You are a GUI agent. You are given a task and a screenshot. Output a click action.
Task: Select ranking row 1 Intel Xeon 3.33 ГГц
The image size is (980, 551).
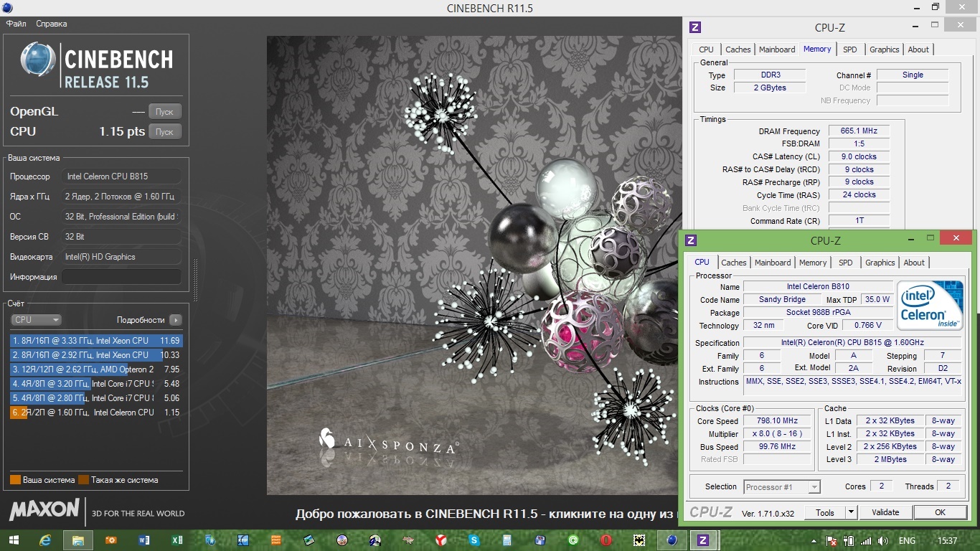click(x=96, y=341)
